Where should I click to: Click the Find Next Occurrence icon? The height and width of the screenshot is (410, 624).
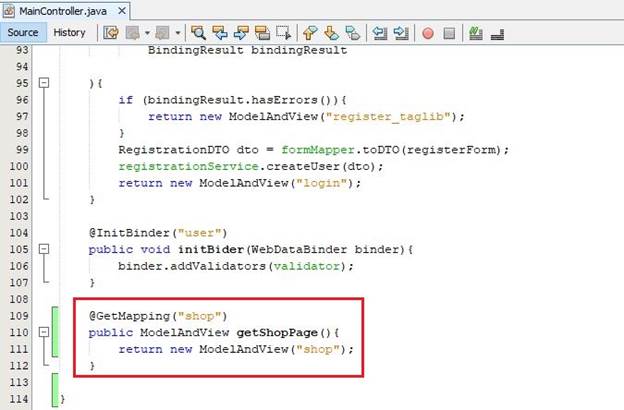coord(241,33)
